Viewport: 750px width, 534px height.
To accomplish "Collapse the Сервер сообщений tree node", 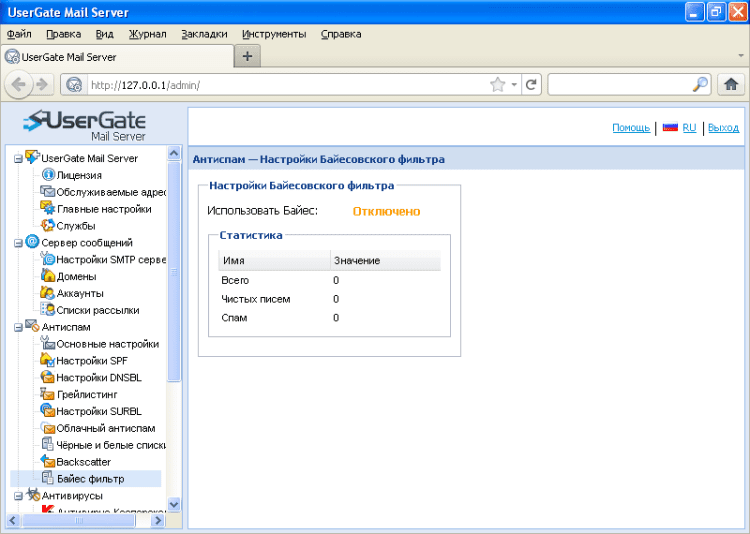I will [18, 243].
